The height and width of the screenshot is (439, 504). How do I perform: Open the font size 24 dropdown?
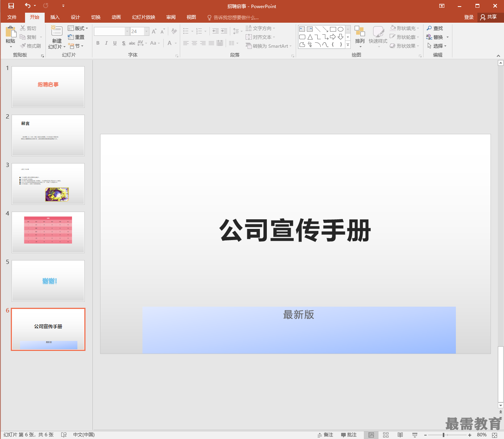(x=147, y=31)
